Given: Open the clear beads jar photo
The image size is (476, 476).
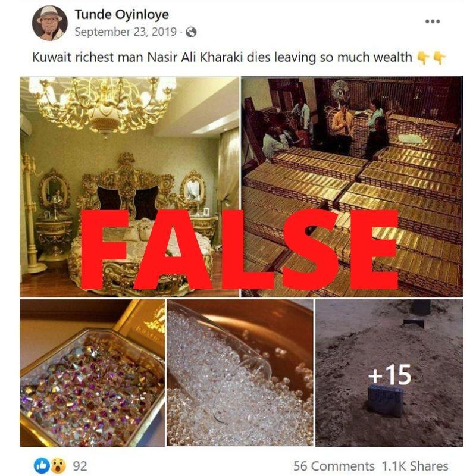Looking at the screenshot, I should (240, 373).
